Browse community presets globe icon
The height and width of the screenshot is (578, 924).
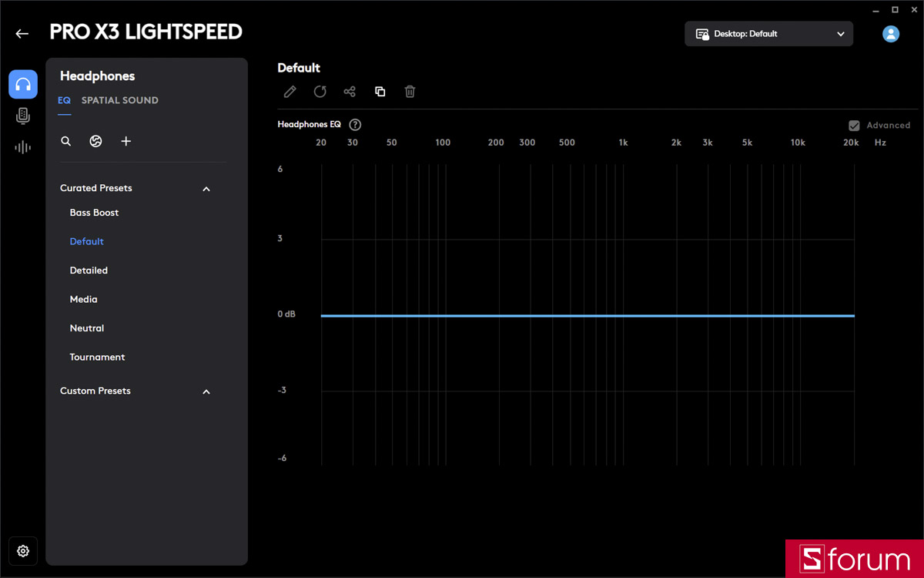96,141
